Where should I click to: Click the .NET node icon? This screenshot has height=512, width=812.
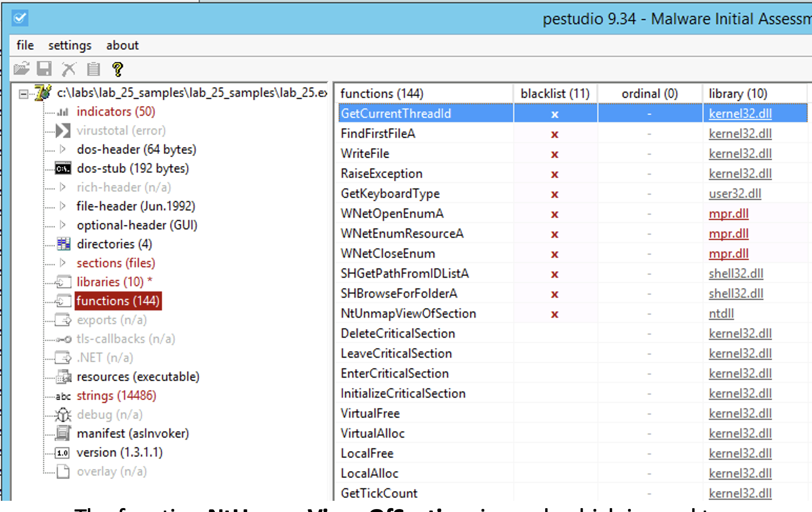pyautogui.click(x=63, y=358)
